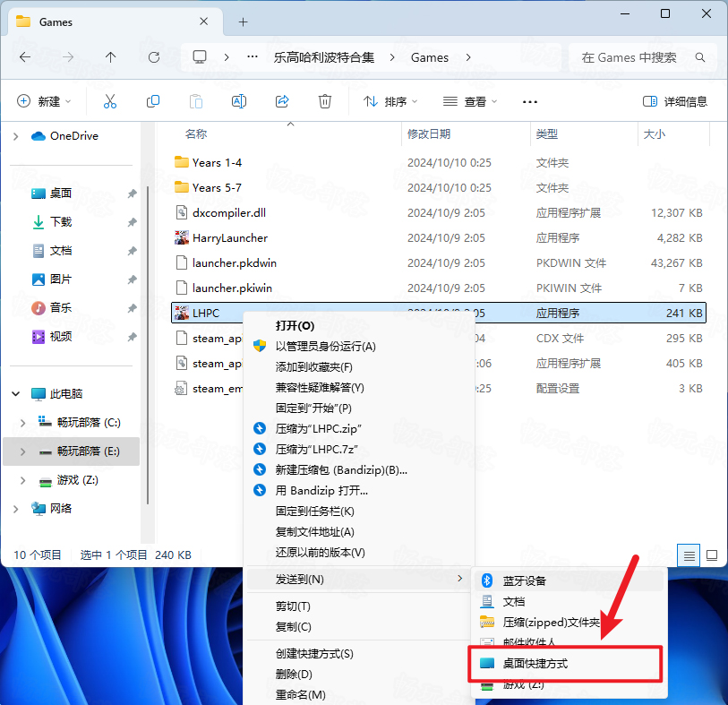Expand the 畅玩部落 (C:) drive
Viewport: 728px width, 705px height.
(x=22, y=423)
